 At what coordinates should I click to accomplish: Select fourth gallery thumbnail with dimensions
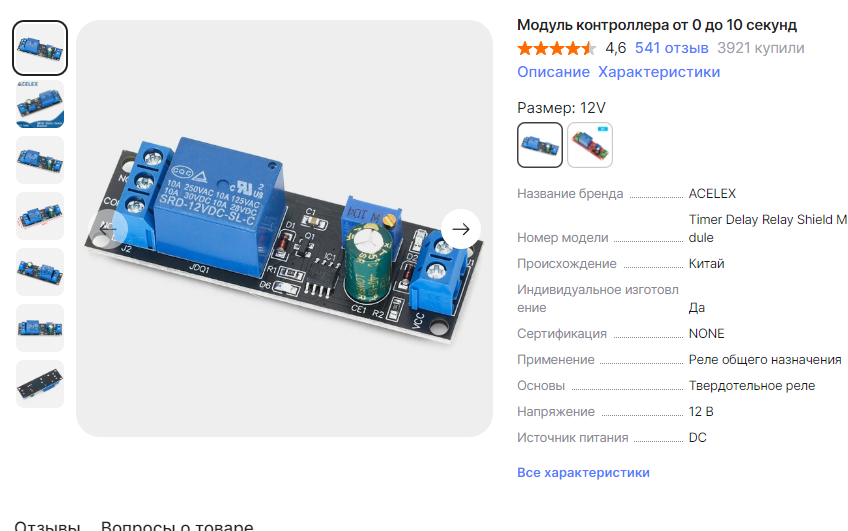point(40,216)
